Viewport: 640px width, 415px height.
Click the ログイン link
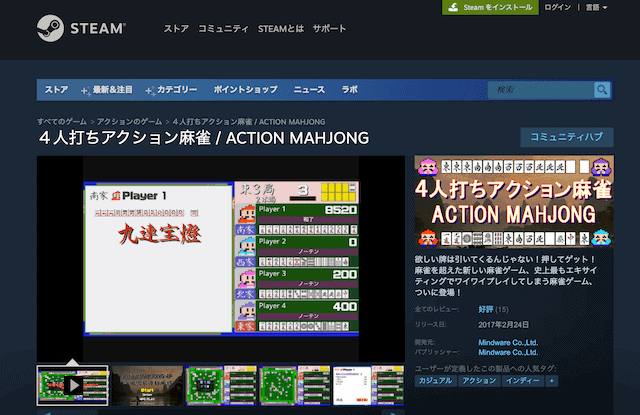click(558, 7)
